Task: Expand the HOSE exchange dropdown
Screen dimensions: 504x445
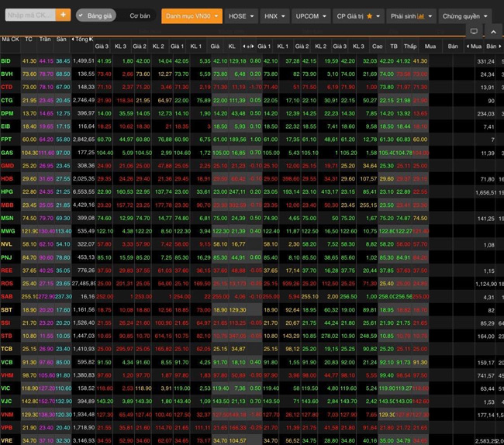Action: [x=241, y=16]
